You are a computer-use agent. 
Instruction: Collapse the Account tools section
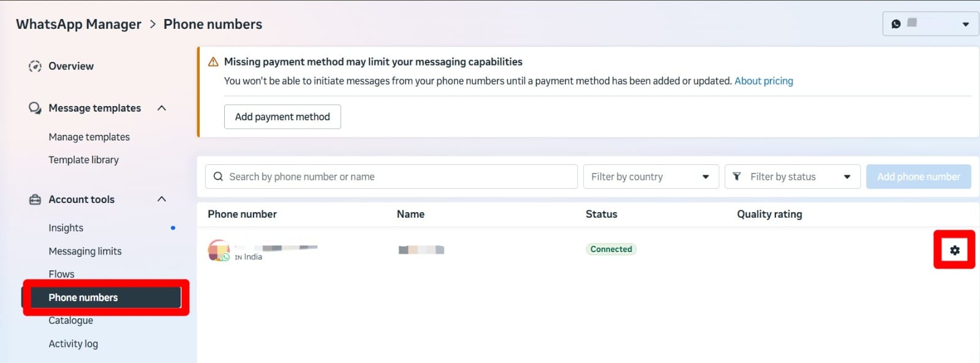click(x=162, y=199)
